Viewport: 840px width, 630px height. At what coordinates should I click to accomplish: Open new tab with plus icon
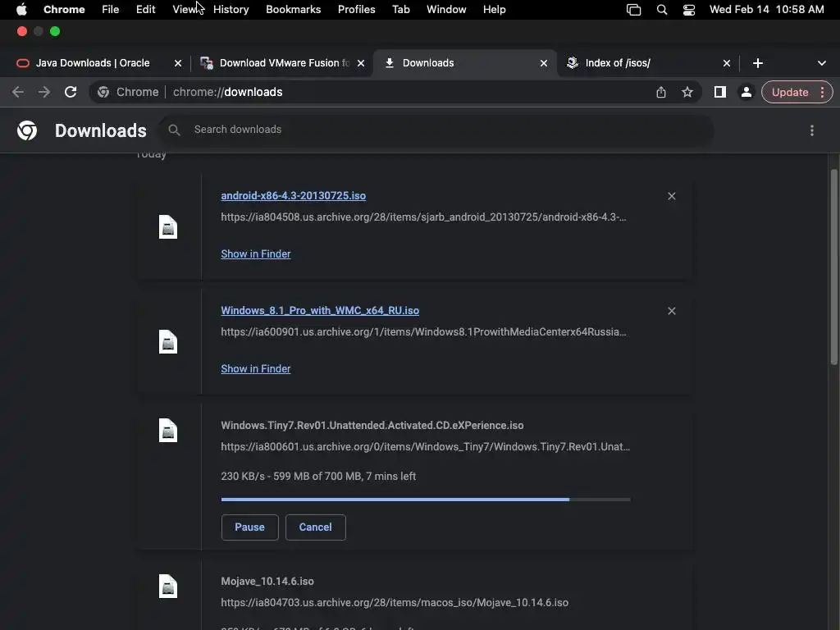pyautogui.click(x=758, y=63)
